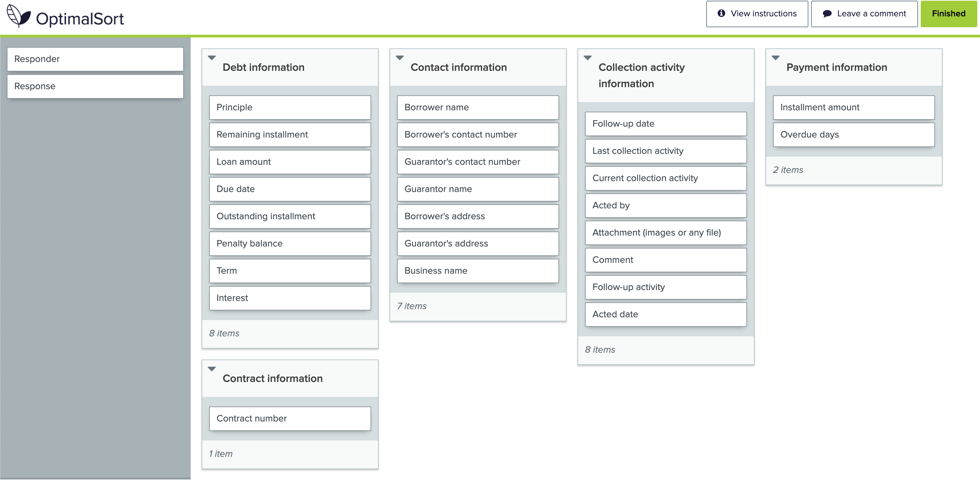Image resolution: width=980 pixels, height=480 pixels.
Task: Select the Loan amount card
Action: 290,162
